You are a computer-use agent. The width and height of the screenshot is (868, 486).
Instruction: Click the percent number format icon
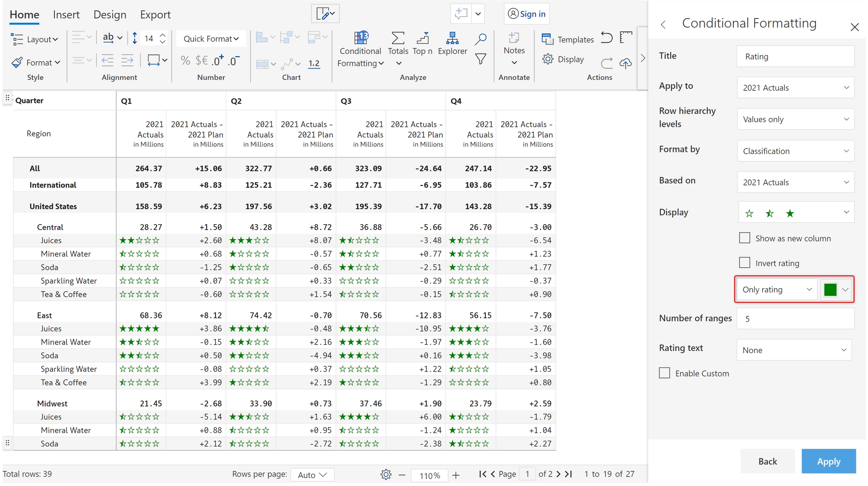[185, 60]
